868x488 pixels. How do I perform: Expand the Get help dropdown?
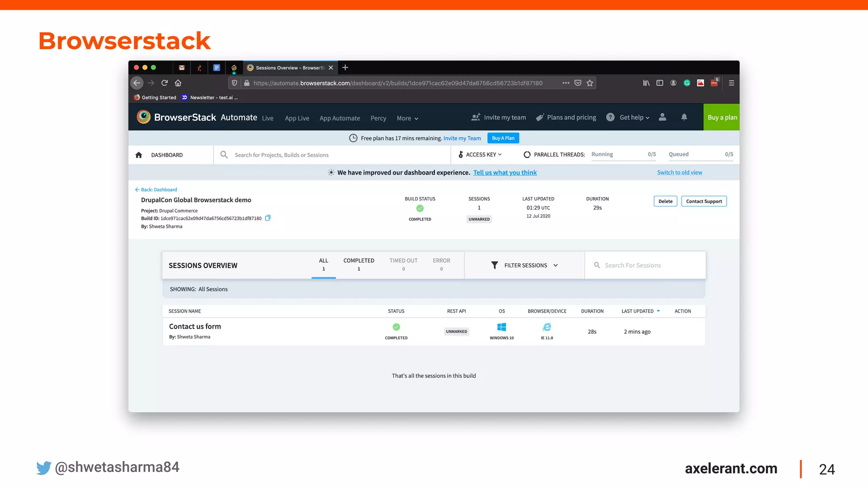628,117
